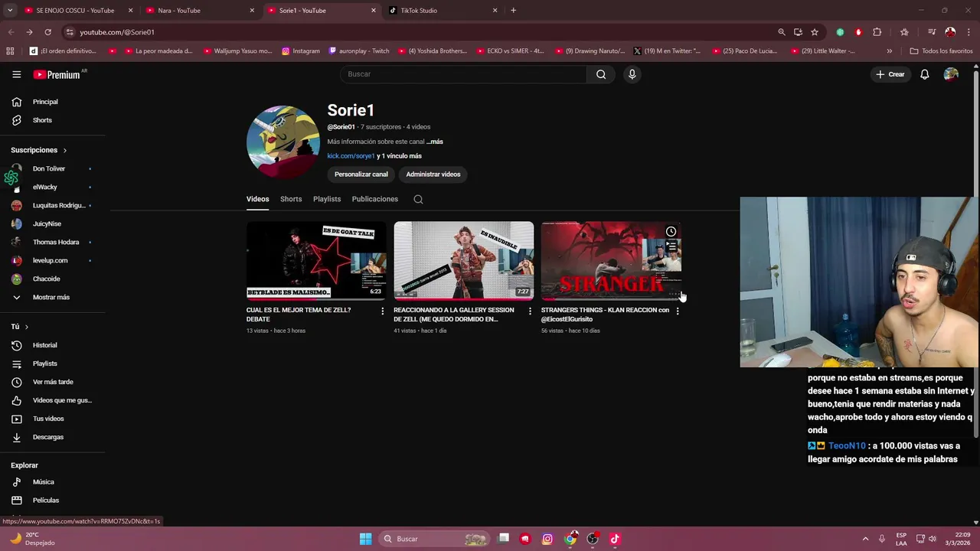Open kick.com/sorye1 link
980x551 pixels.
[351, 156]
